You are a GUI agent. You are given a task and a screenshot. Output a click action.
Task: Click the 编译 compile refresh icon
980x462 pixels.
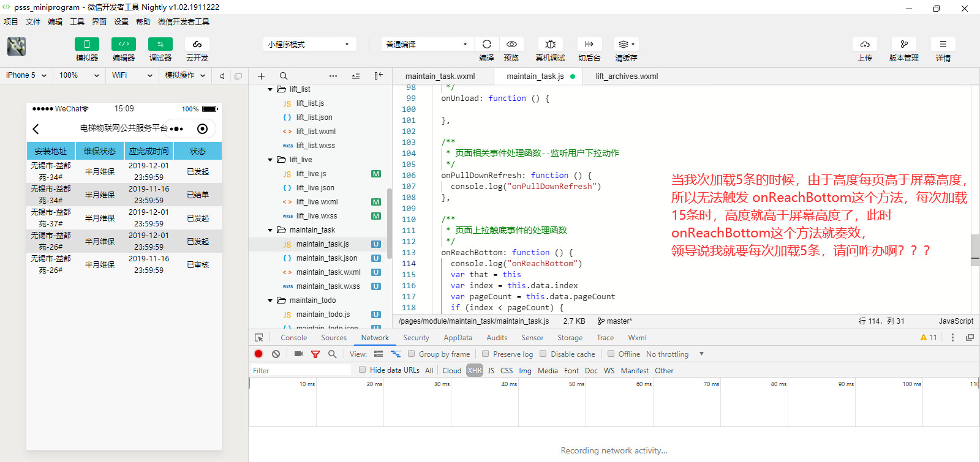point(487,44)
